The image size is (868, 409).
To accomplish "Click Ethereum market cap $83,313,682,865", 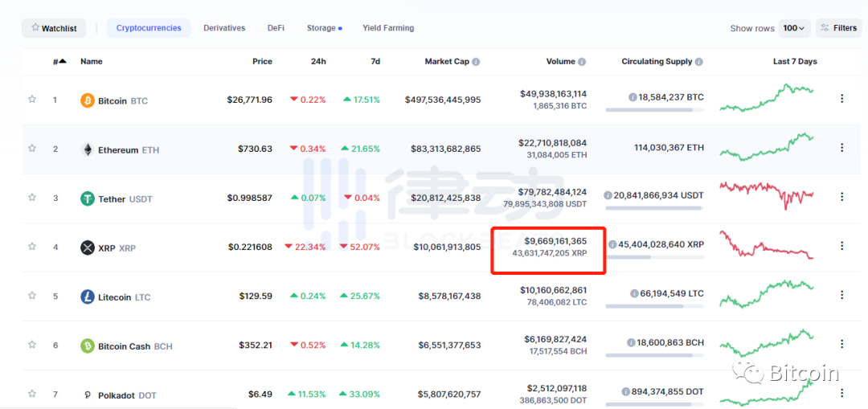I will [446, 149].
